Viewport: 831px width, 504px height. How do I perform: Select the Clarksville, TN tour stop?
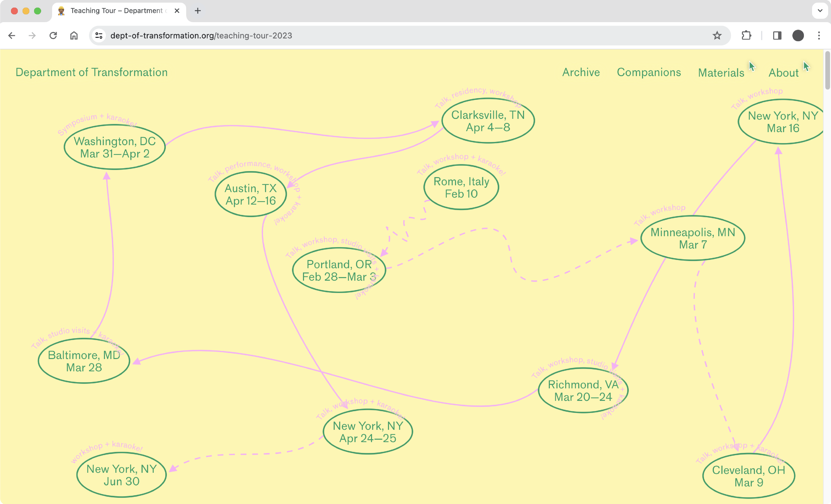tap(488, 121)
